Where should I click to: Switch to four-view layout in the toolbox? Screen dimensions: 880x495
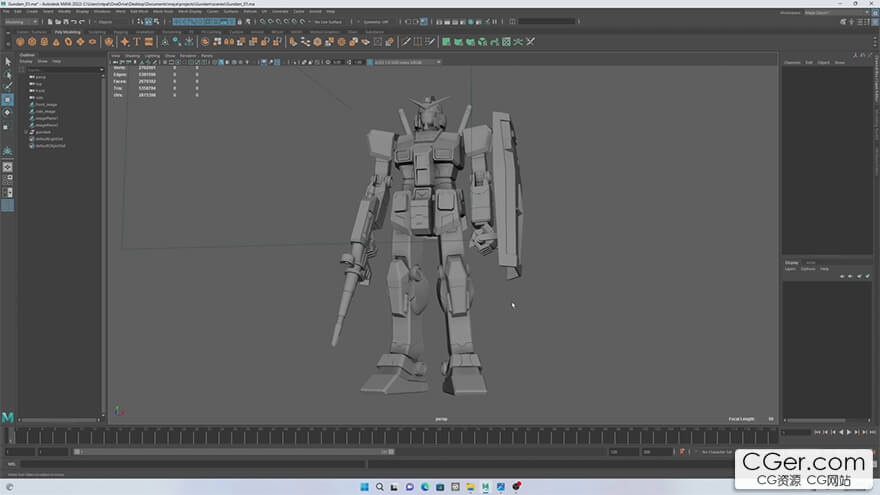(x=8, y=180)
